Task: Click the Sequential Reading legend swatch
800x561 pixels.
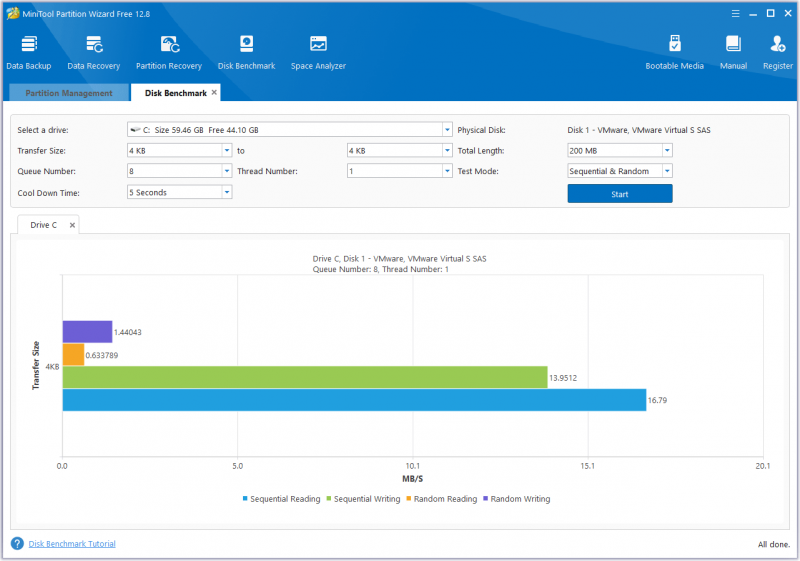Action: click(245, 498)
